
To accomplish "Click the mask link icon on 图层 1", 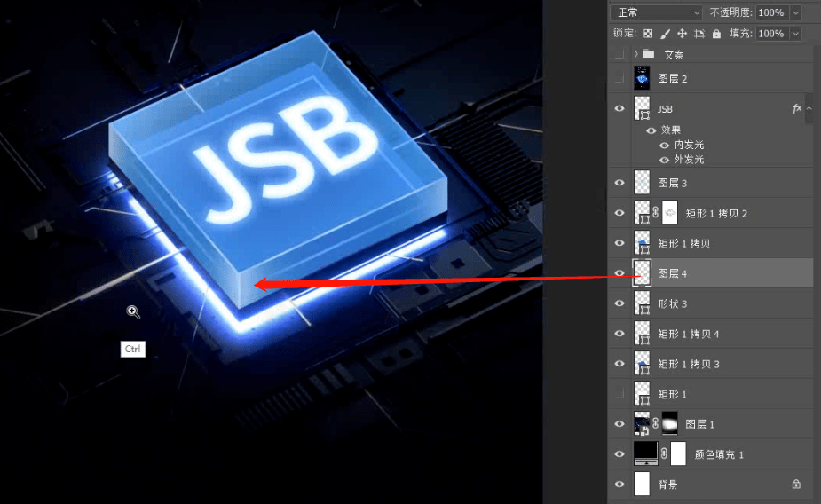I will [x=656, y=423].
